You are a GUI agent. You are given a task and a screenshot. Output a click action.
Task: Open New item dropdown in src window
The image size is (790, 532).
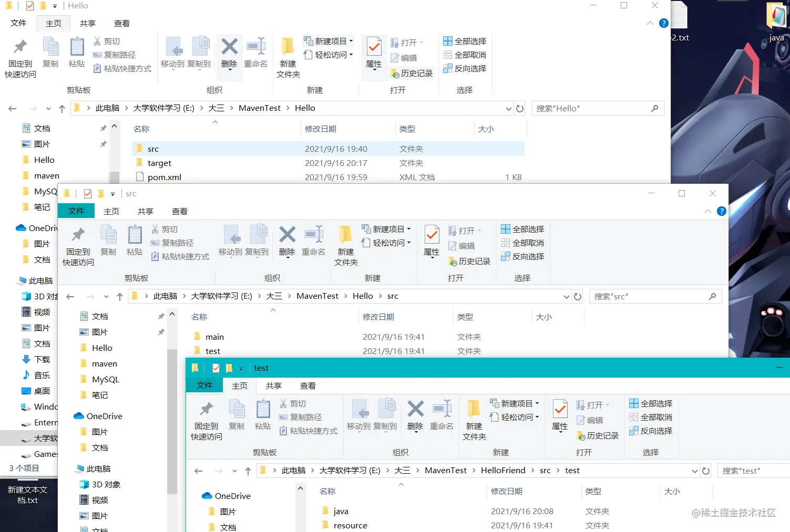tap(386, 229)
